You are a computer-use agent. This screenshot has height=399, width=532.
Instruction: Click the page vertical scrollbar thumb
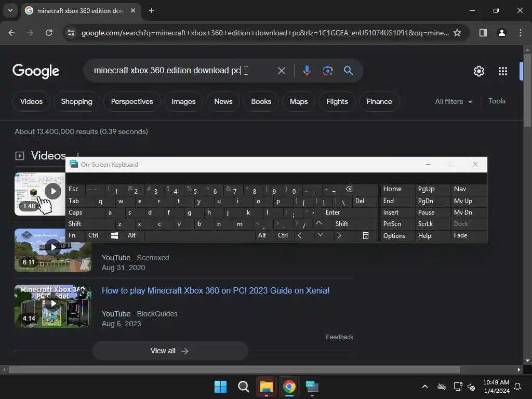coord(527,90)
